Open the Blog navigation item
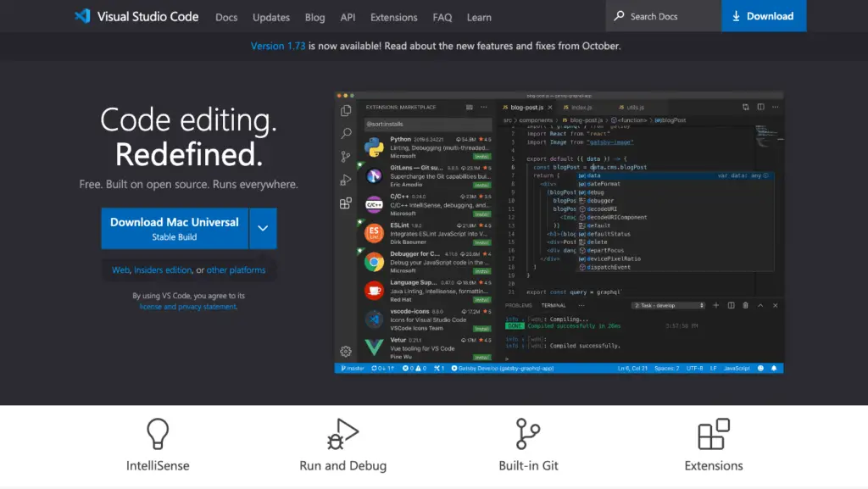Image resolution: width=868 pixels, height=489 pixels. [x=315, y=17]
